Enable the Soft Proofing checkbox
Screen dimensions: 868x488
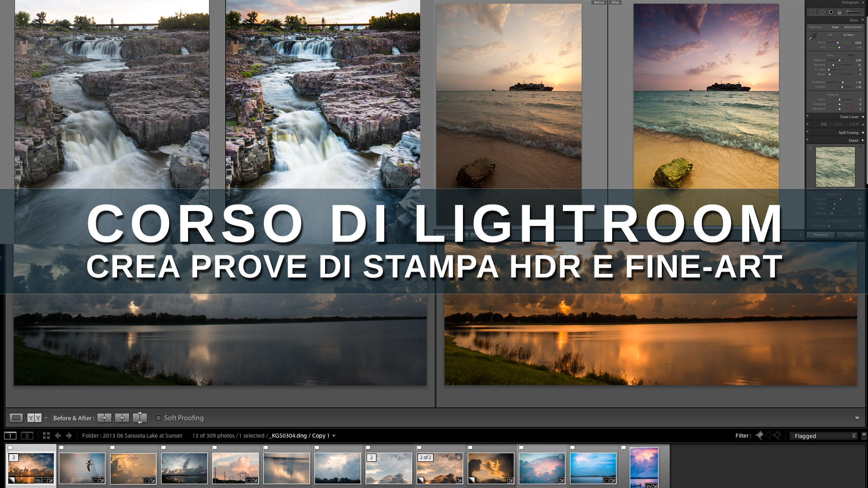158,418
